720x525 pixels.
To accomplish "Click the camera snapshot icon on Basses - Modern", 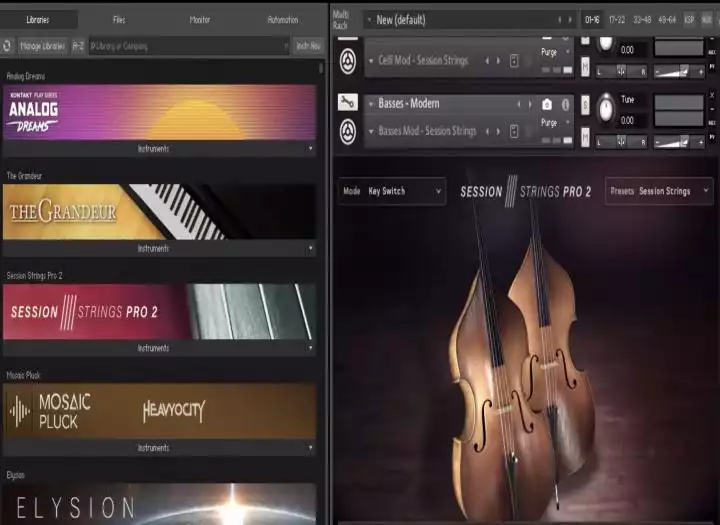I will (x=546, y=105).
